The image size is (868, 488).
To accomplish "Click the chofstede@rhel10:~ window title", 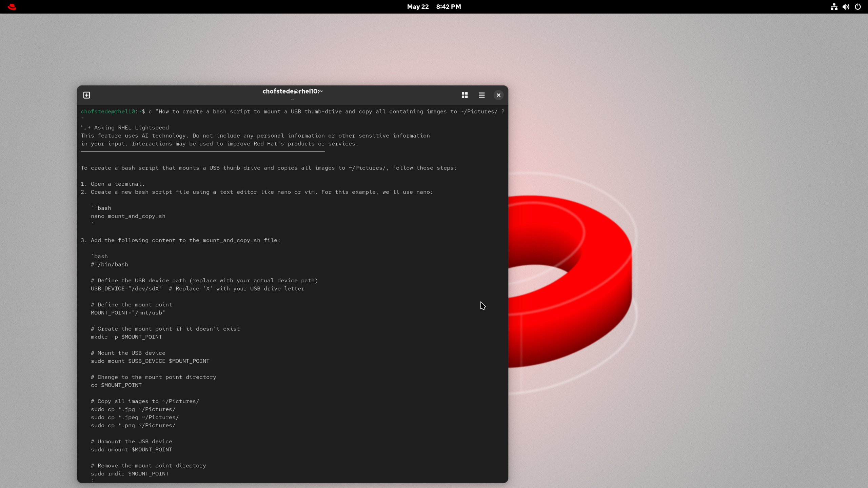I will click(292, 91).
